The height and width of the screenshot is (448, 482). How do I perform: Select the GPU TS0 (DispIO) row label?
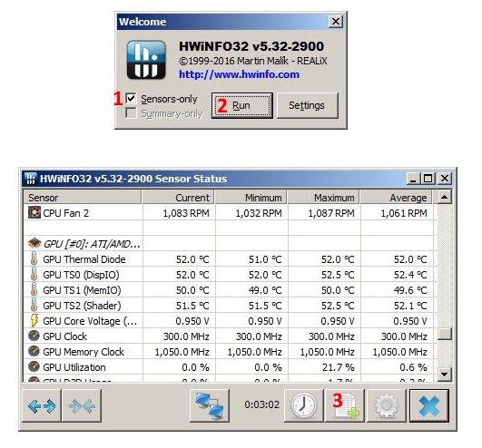pos(81,275)
